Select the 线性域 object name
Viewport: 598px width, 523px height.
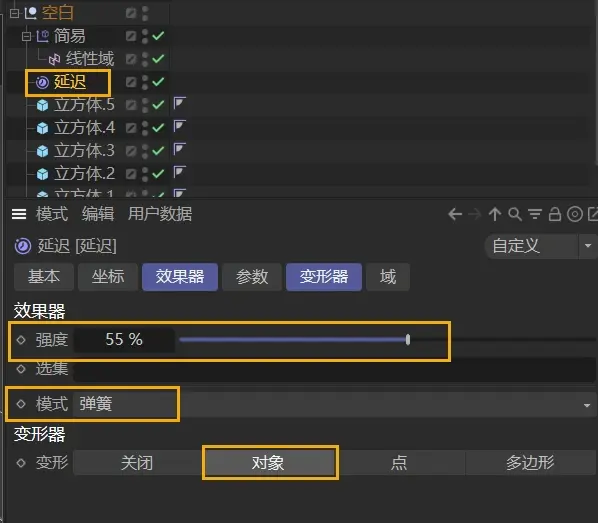pyautogui.click(x=90, y=59)
